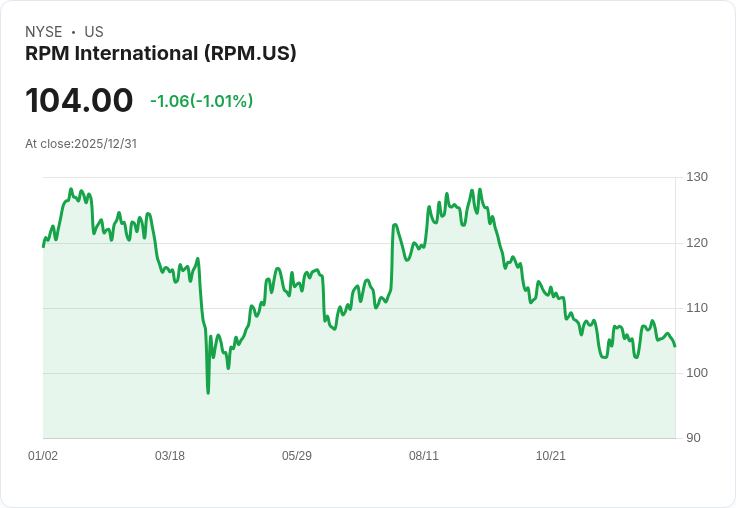Image resolution: width=736 pixels, height=508 pixels.
Task: Click the lowest dip point on the chart line
Action: coord(208,393)
